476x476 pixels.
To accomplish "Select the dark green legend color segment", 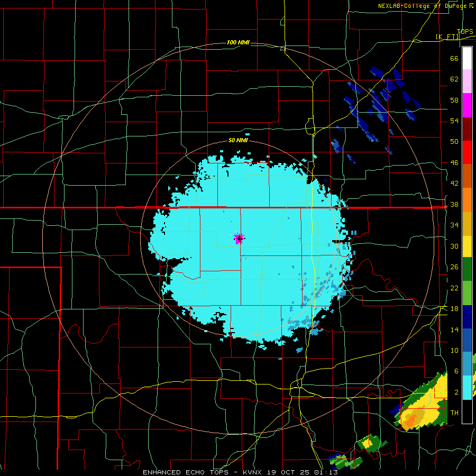I will pos(467,269).
